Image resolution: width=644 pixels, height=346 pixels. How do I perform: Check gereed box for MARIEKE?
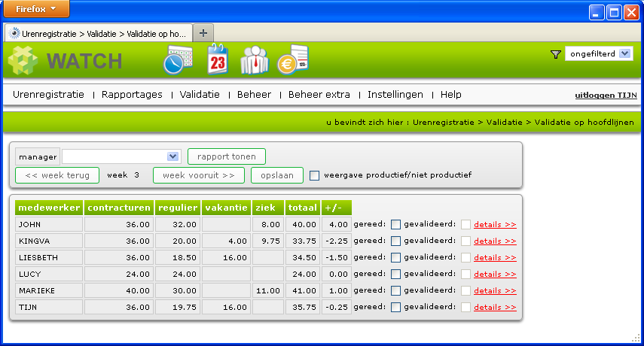point(395,290)
